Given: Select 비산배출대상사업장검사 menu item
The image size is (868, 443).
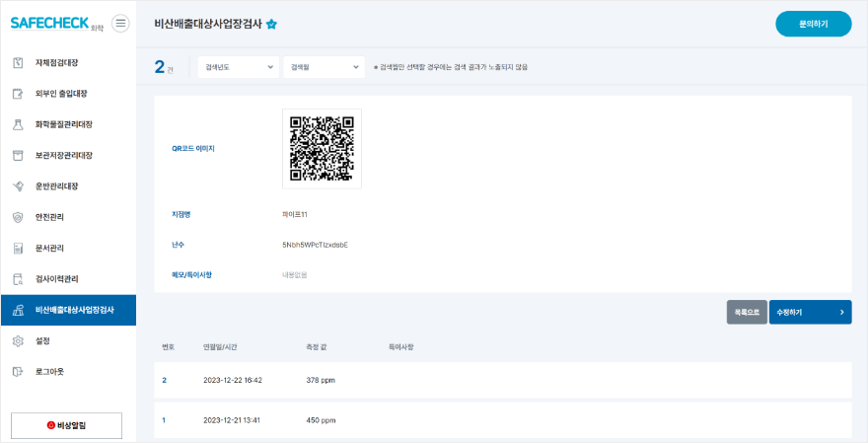Looking at the screenshot, I should 69,310.
